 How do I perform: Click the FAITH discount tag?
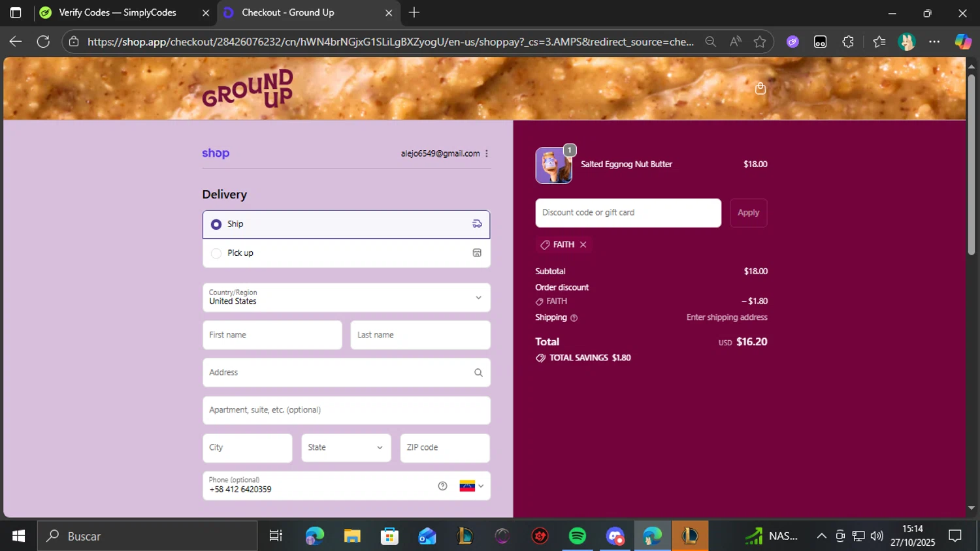pyautogui.click(x=564, y=245)
